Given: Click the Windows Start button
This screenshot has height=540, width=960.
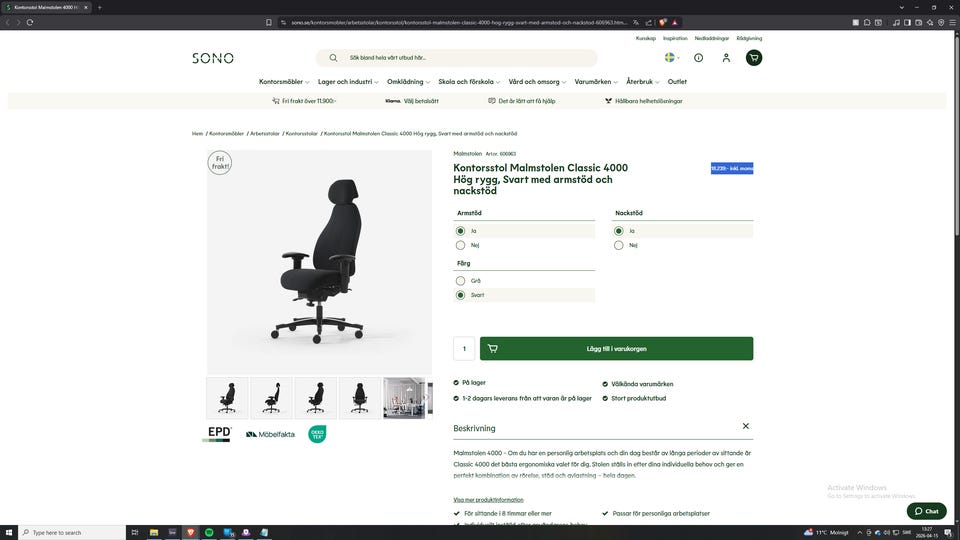Looking at the screenshot, I should [9, 532].
